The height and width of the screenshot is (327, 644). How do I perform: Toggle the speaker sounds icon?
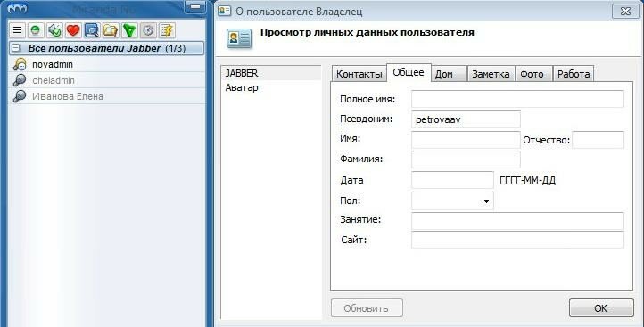click(x=54, y=30)
